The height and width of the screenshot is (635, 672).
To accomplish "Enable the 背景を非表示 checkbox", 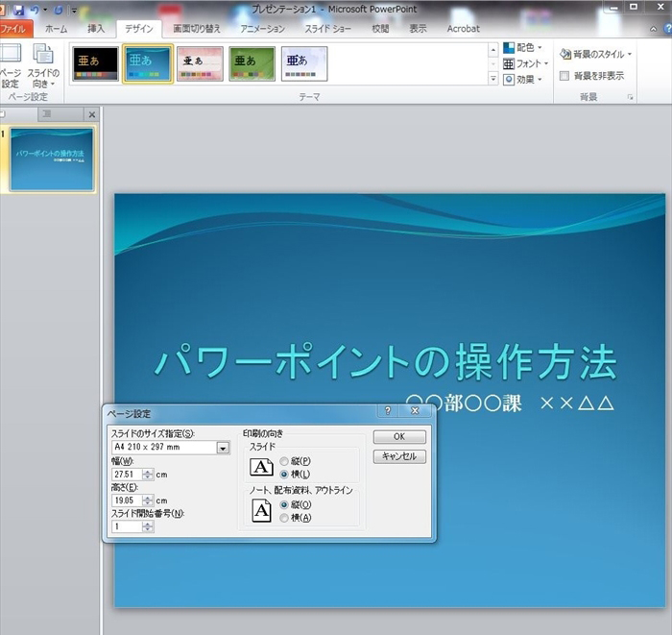I will pos(565,75).
